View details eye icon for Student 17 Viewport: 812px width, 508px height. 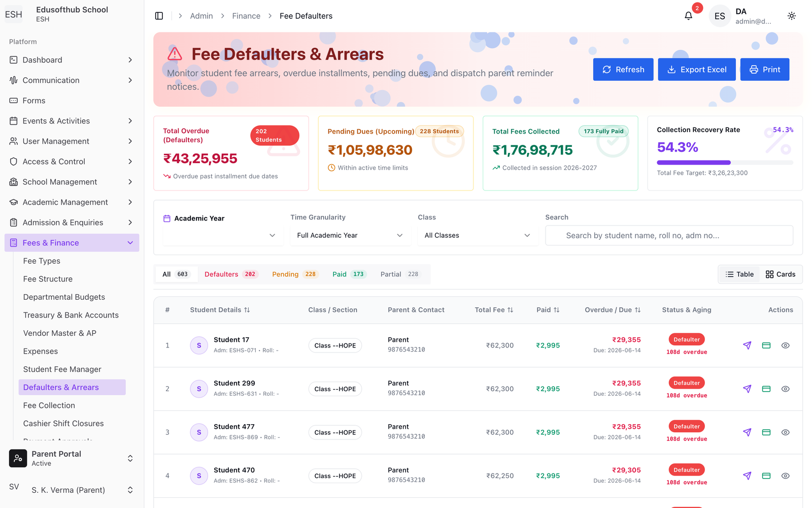(785, 345)
